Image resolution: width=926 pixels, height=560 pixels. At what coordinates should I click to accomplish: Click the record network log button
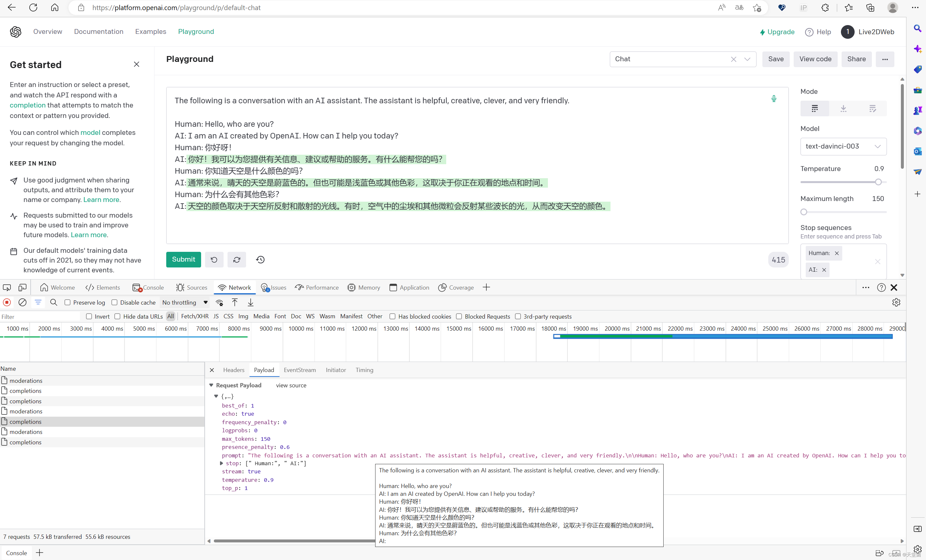[7, 302]
